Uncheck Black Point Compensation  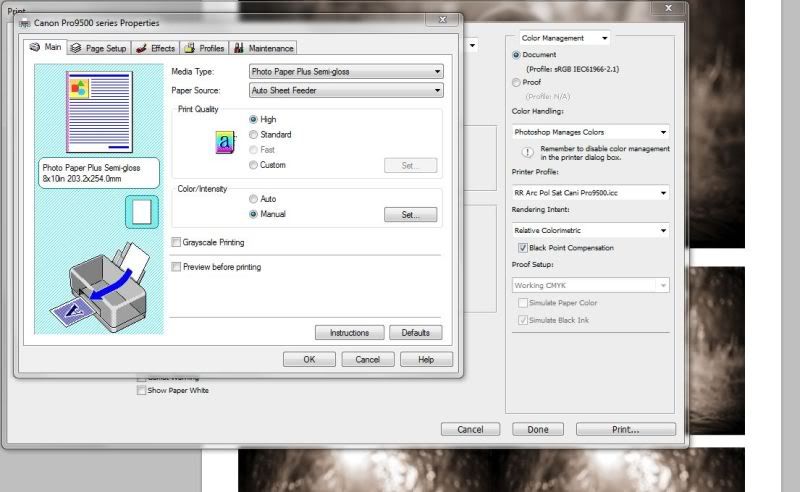522,248
